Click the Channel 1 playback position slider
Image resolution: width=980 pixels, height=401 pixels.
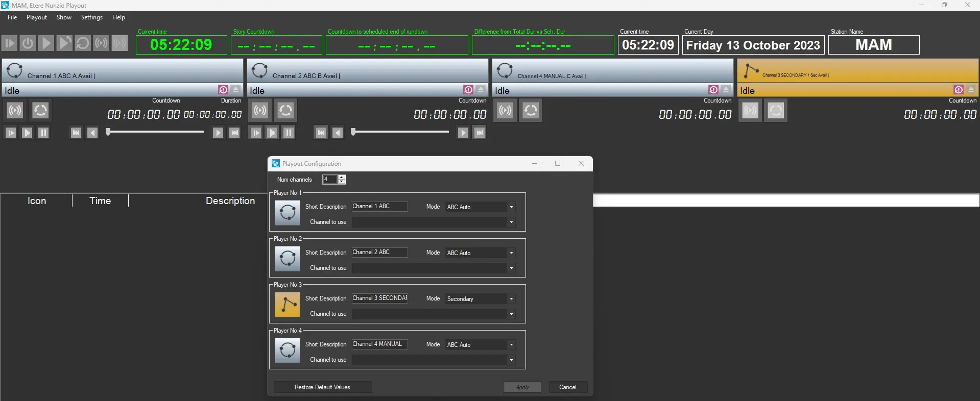155,132
